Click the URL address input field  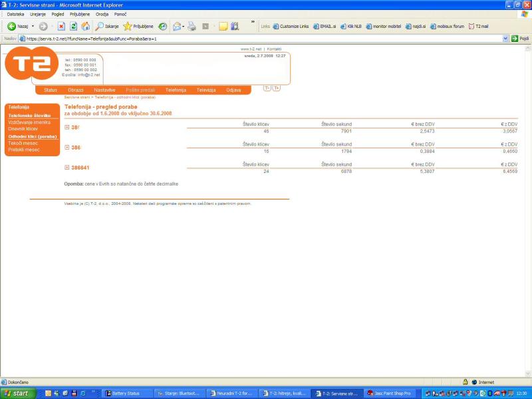(259, 39)
